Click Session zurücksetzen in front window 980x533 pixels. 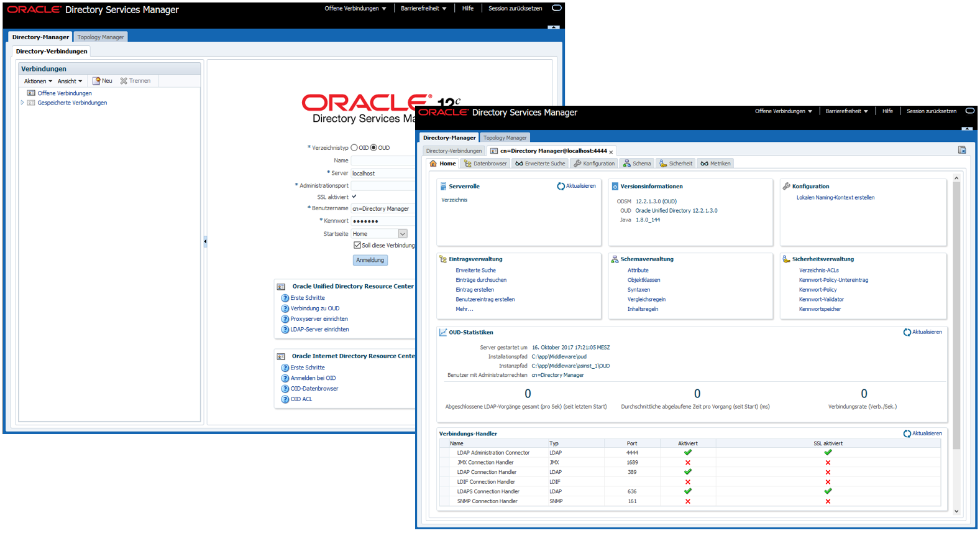[x=932, y=111]
